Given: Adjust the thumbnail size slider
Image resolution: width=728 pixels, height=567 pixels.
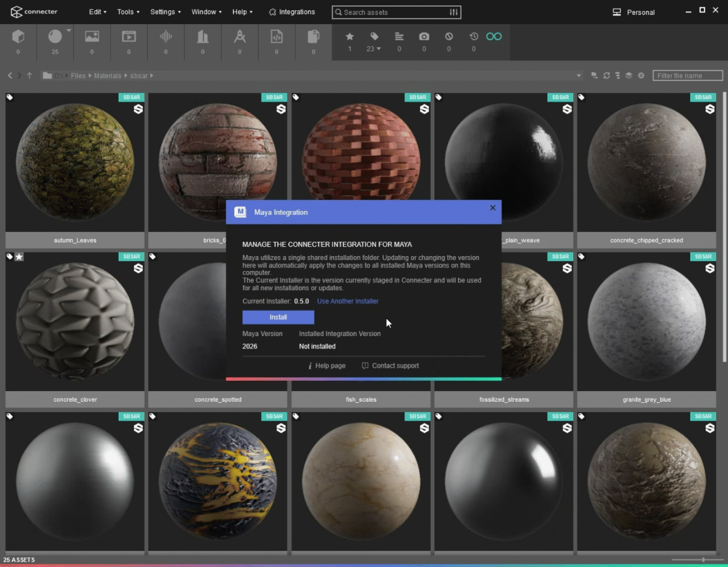Looking at the screenshot, I should tap(703, 560).
